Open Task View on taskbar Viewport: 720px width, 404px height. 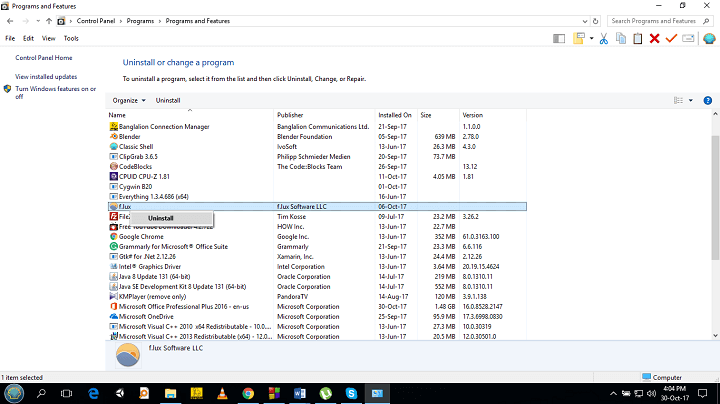67,393
